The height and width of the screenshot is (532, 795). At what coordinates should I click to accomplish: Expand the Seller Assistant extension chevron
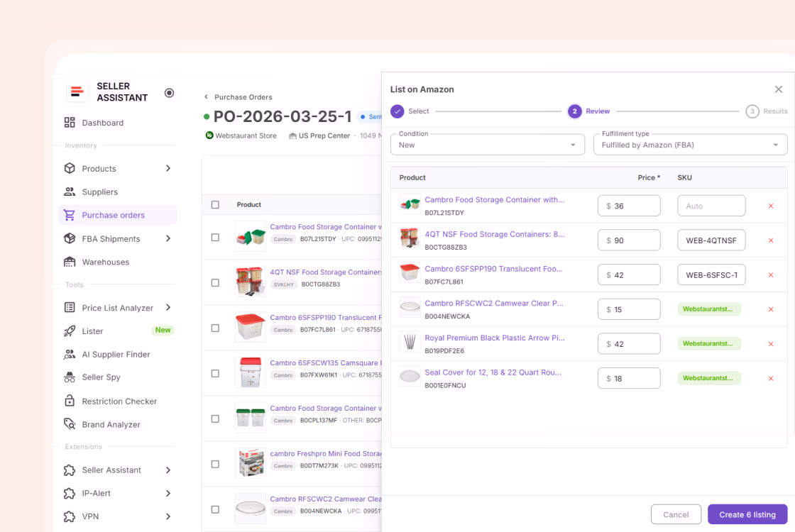click(168, 470)
